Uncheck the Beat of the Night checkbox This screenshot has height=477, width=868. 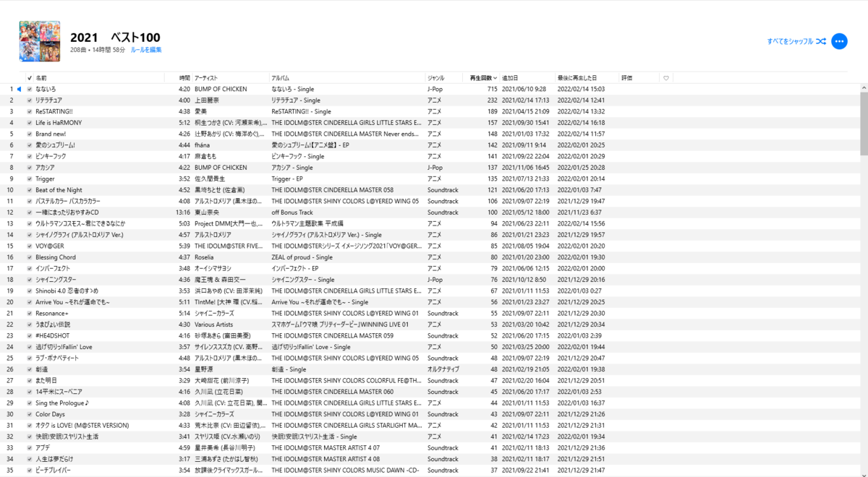[x=30, y=190]
